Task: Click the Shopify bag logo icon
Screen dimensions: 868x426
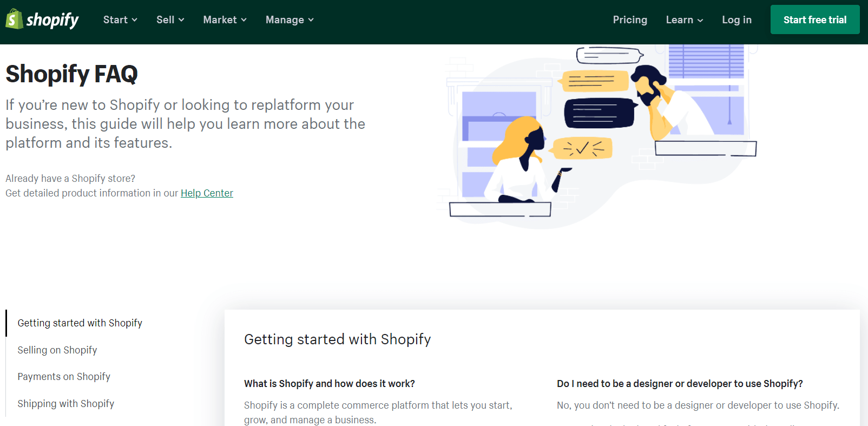Action: click(14, 19)
